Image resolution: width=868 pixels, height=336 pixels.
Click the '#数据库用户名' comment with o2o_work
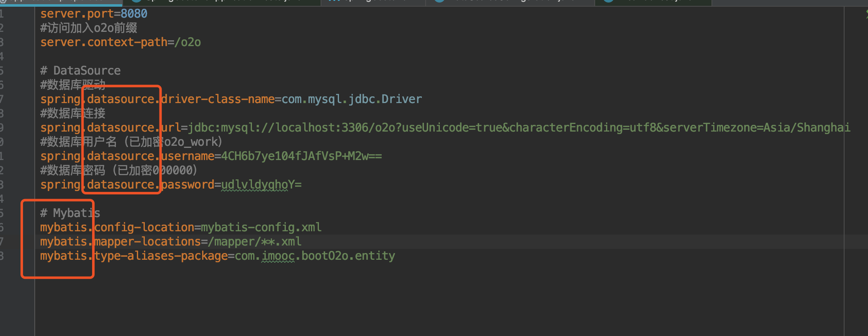coord(131,142)
